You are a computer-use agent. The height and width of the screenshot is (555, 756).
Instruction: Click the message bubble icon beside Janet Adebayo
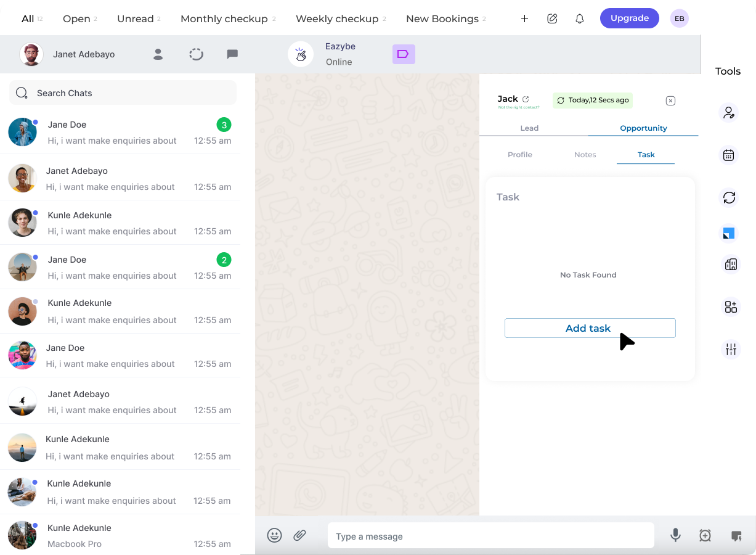232,54
